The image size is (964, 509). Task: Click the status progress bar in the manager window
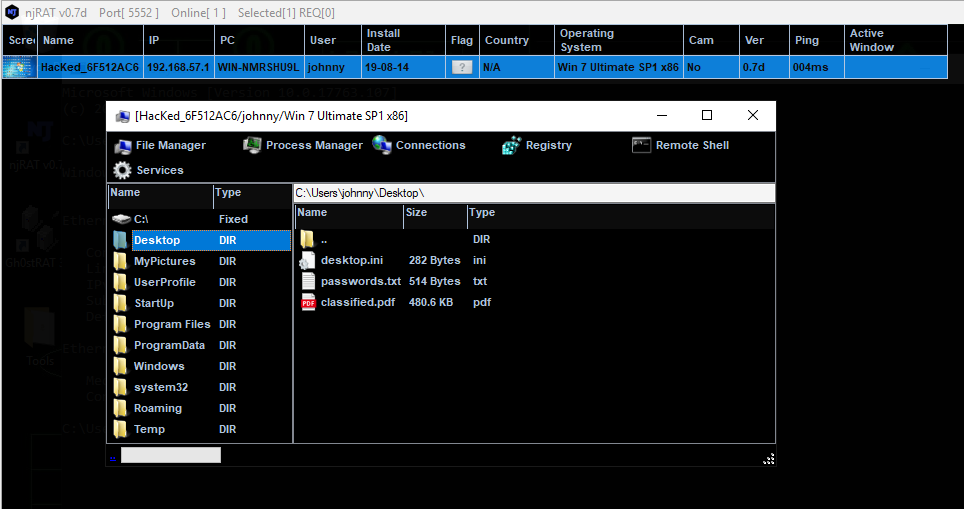[170, 456]
